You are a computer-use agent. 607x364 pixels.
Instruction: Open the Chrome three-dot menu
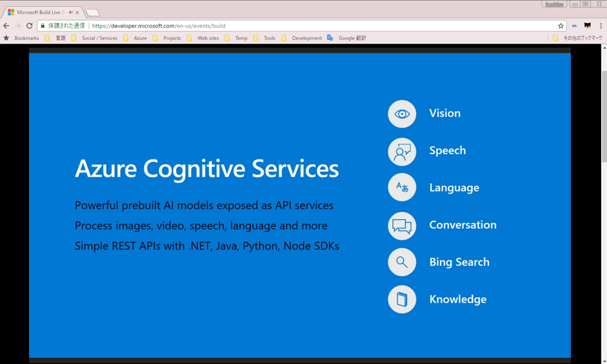600,25
